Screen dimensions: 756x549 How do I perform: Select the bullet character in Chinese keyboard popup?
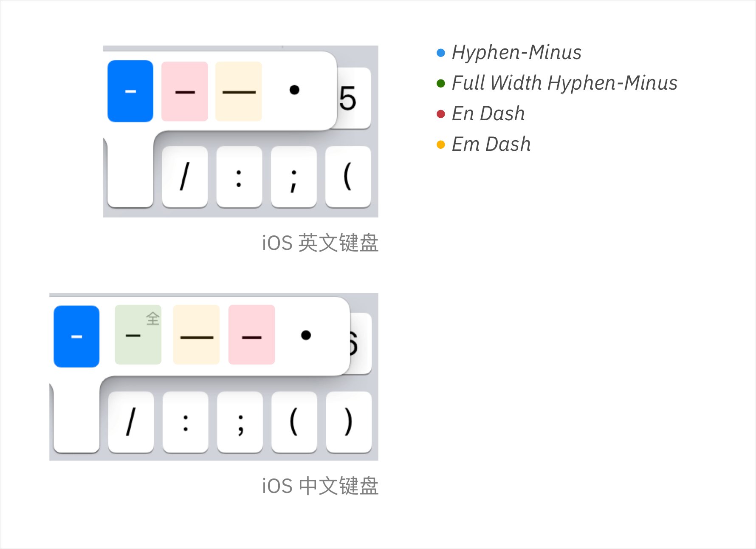pyautogui.click(x=306, y=336)
